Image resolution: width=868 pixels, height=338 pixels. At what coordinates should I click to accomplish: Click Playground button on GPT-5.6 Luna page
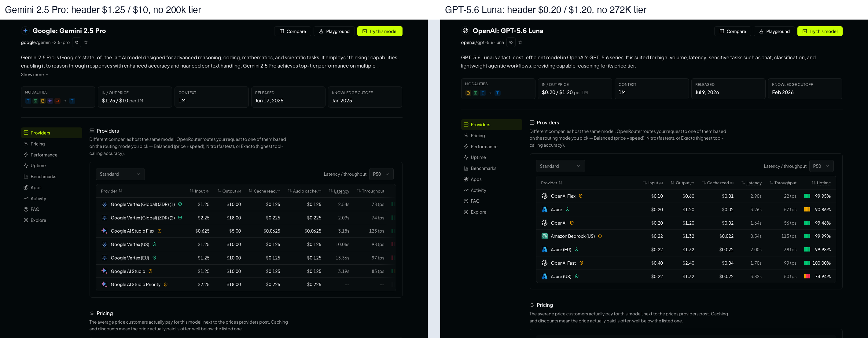point(774,31)
